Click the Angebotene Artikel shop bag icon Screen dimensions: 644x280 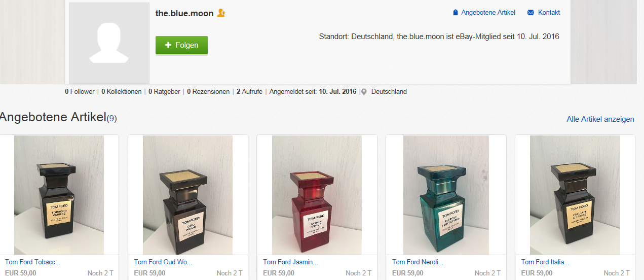pos(456,13)
